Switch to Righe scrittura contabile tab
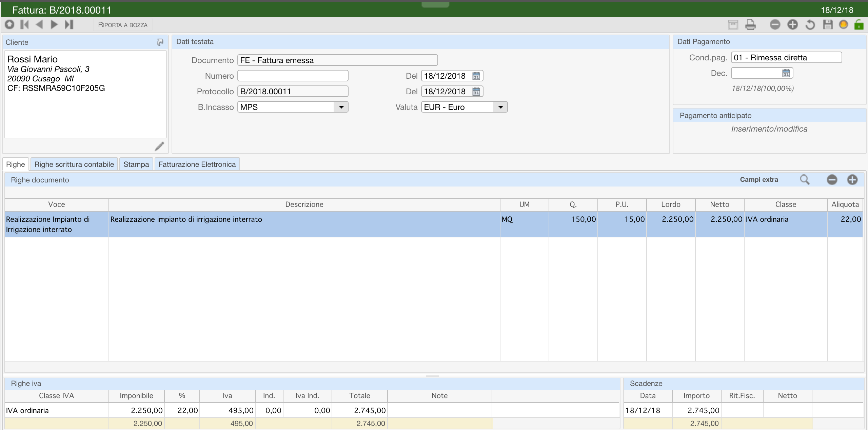Image resolution: width=868 pixels, height=430 pixels. point(74,164)
